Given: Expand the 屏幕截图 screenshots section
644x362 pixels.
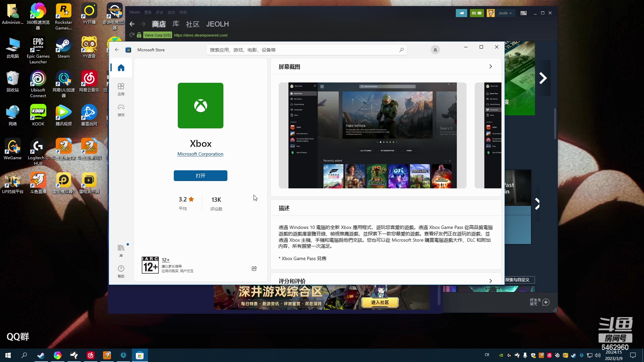Looking at the screenshot, I should click(490, 66).
